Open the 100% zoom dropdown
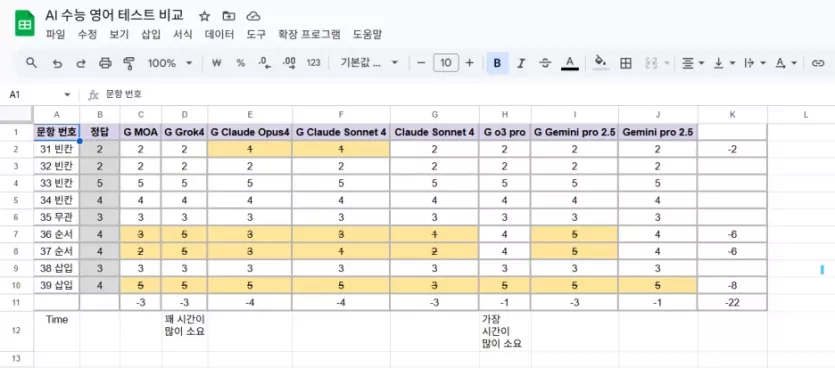Viewport: 835px width, 368px height. 169,63
